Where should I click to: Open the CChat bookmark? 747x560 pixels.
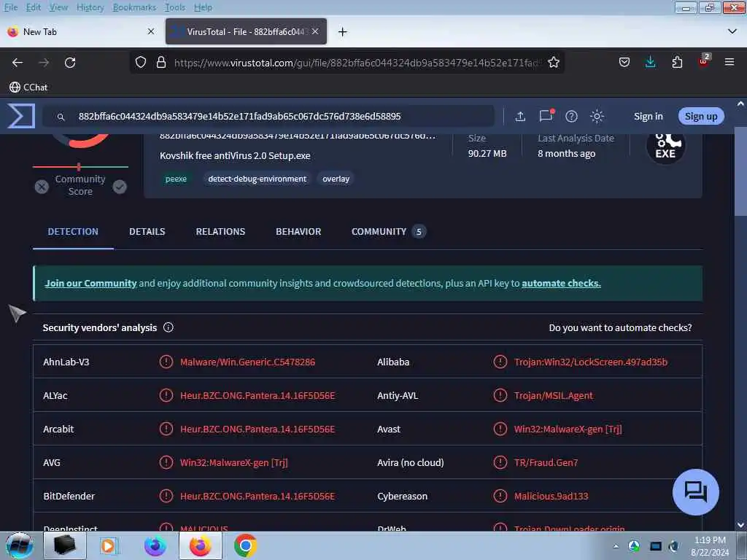coord(28,87)
